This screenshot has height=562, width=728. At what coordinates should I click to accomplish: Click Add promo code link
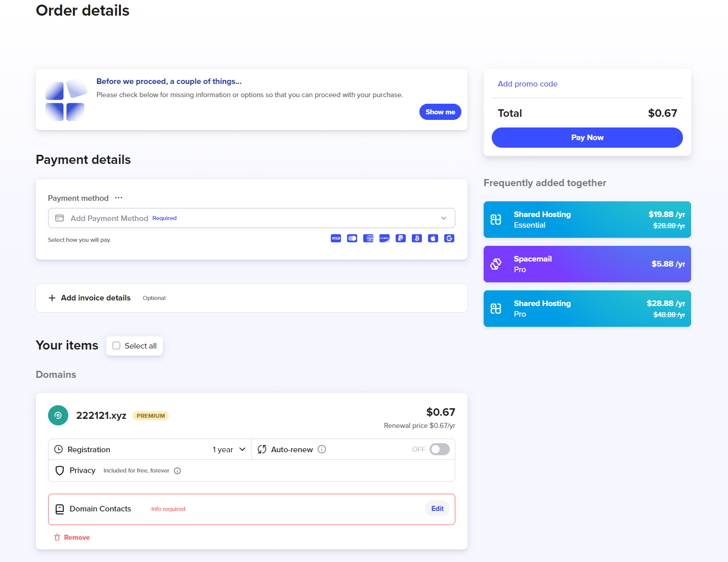pos(528,84)
